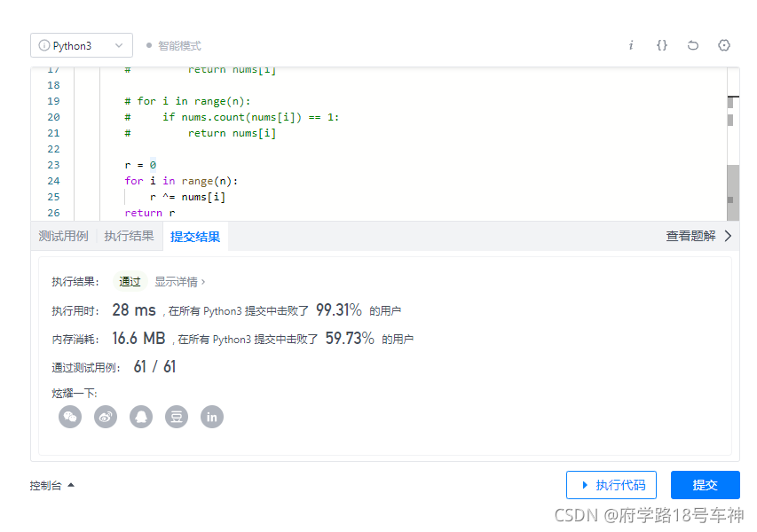757x532 pixels.
Task: Open 查看题解 solutions link
Action: pos(690,236)
